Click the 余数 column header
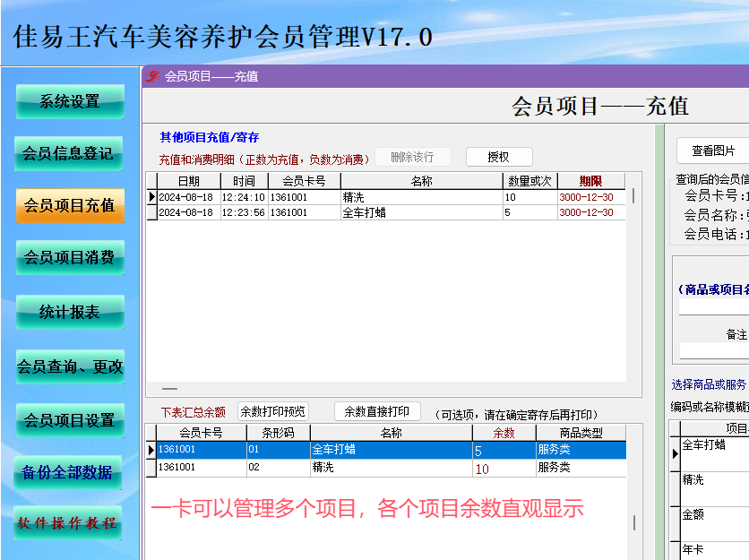Image resolution: width=749 pixels, height=560 pixels. point(504,433)
